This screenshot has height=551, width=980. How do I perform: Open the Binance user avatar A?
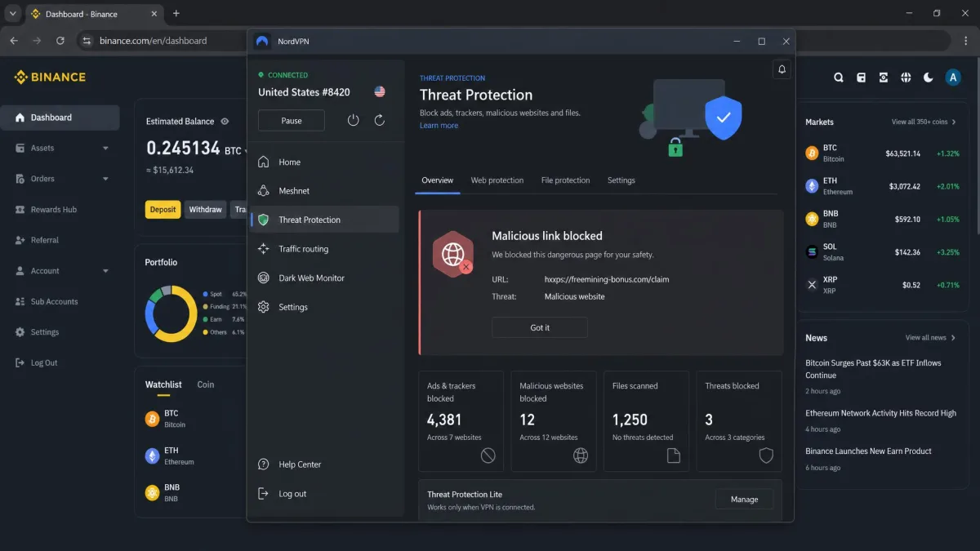(x=952, y=78)
